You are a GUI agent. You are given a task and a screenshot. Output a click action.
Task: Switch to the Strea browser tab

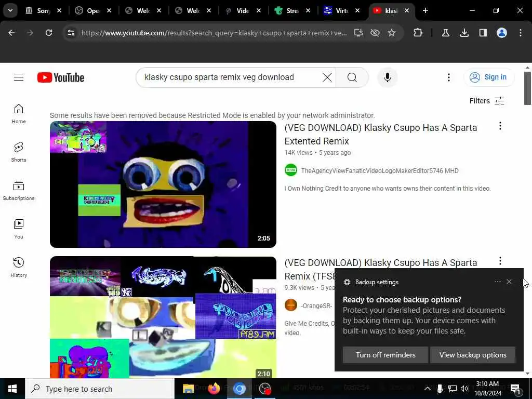(x=292, y=10)
